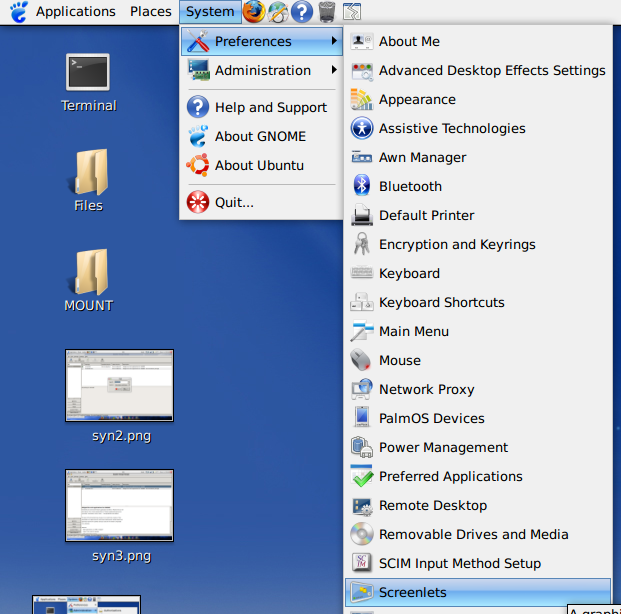This screenshot has width=621, height=614.
Task: Open the Places menu
Action: coord(150,11)
